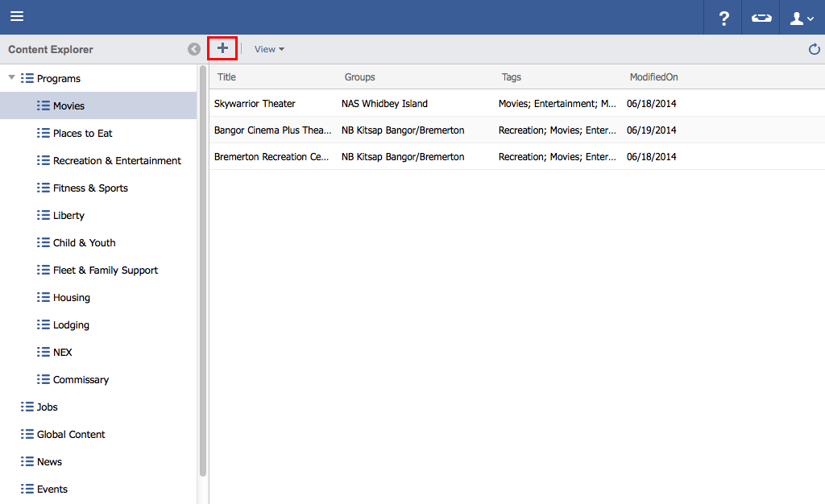Click the News list icon
This screenshot has height=504, width=825.
click(27, 461)
